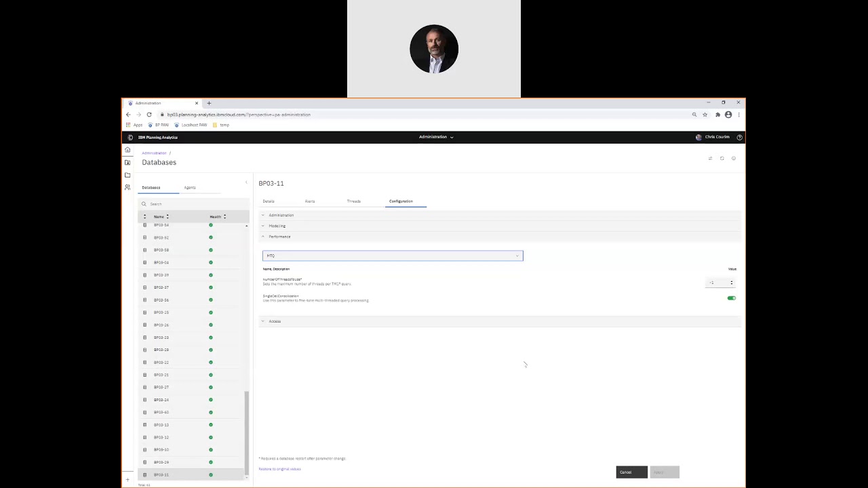Open the help question mark icon
The image size is (868, 488).
pyautogui.click(x=739, y=137)
